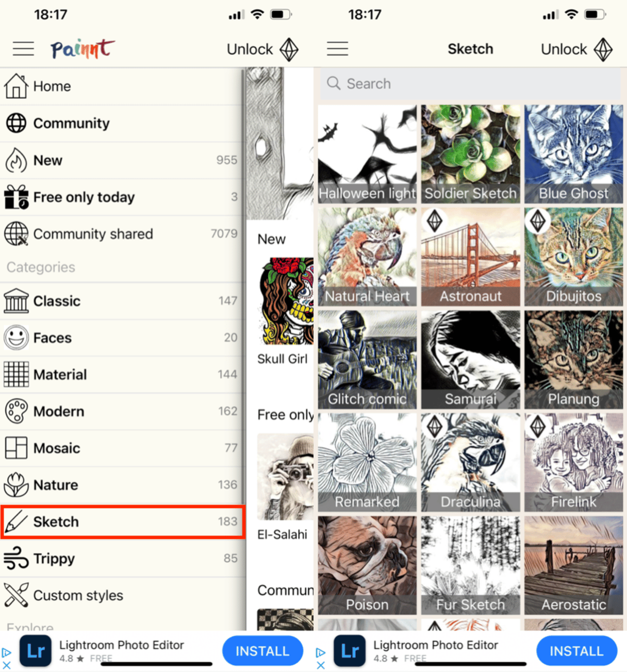
Task: Tap Unlock with diamond in Sketch header
Action: pyautogui.click(x=576, y=49)
